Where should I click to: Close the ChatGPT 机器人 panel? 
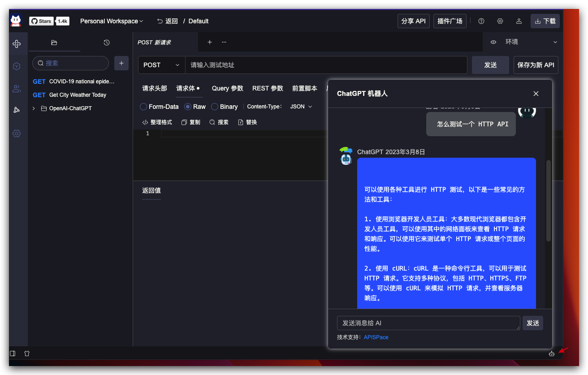[x=536, y=94]
